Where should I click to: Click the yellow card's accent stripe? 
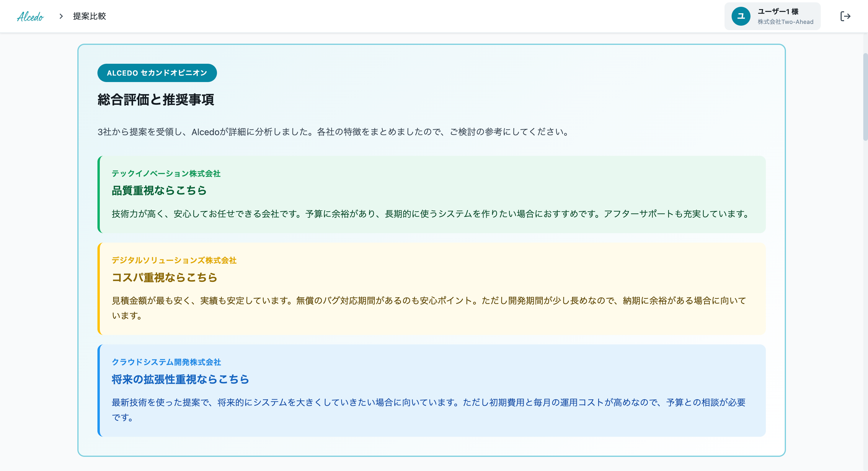[x=99, y=289]
